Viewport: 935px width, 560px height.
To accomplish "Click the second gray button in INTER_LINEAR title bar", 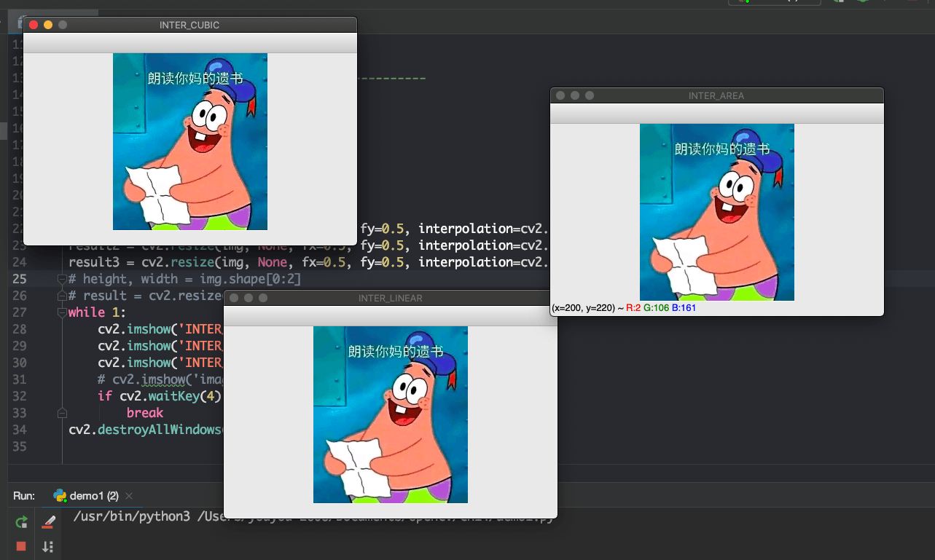I will pyautogui.click(x=249, y=298).
